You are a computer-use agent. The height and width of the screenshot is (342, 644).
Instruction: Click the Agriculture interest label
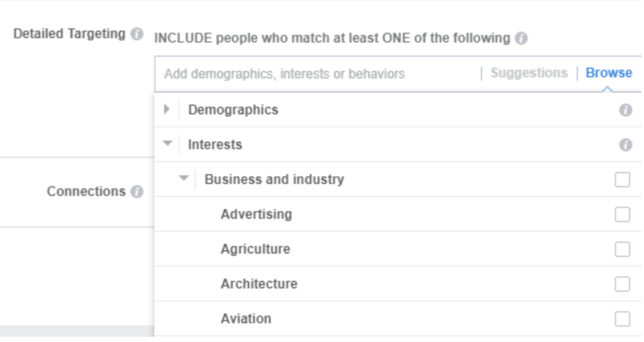coord(255,249)
